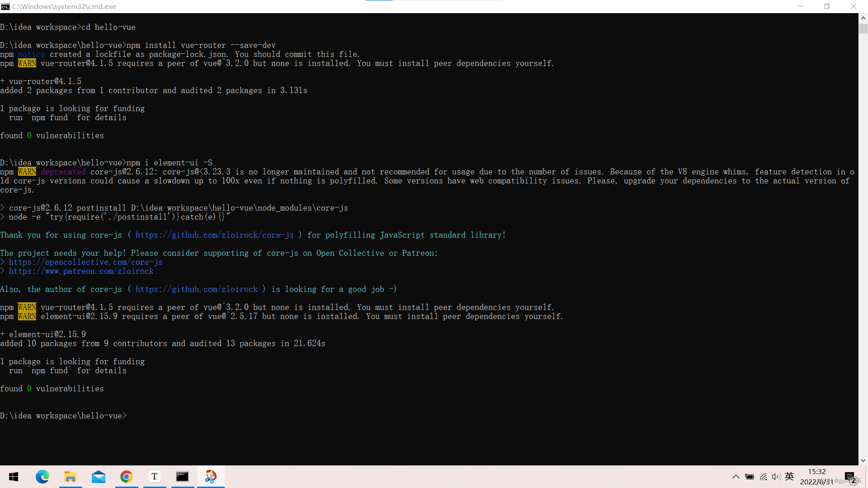Close the cmd.exe window
This screenshot has height=488, width=868.
coord(854,6)
